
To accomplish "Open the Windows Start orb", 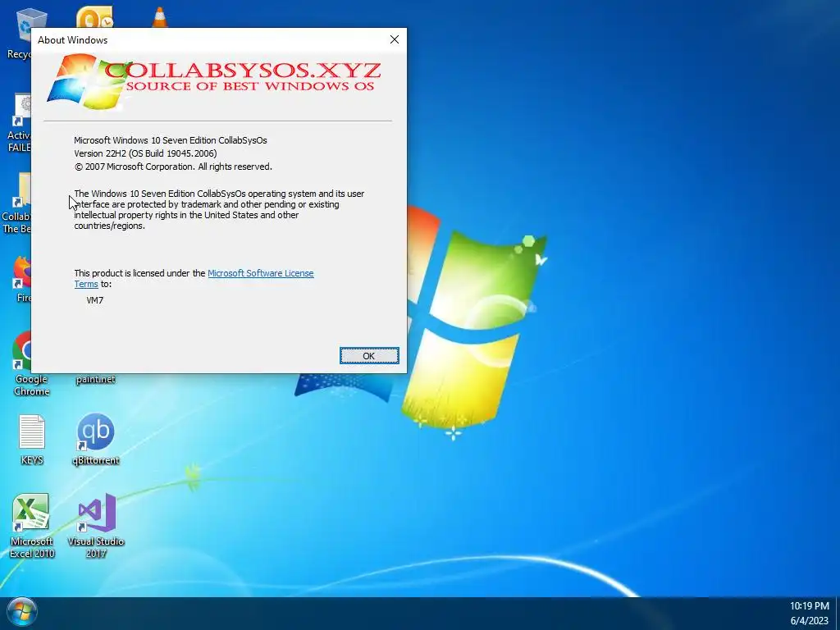I will point(22,612).
